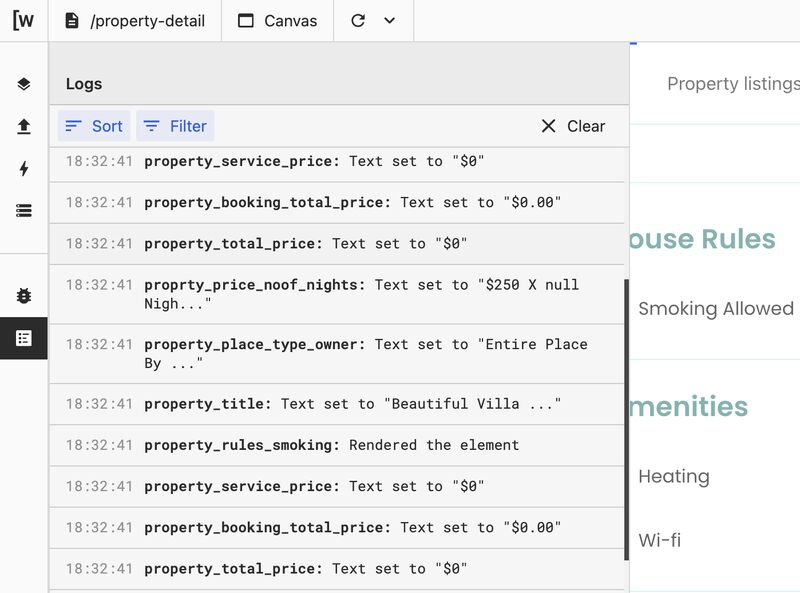Select property_rules_smoking Rendered the element log
Viewport: 800px width, 593px height.
tap(337, 446)
